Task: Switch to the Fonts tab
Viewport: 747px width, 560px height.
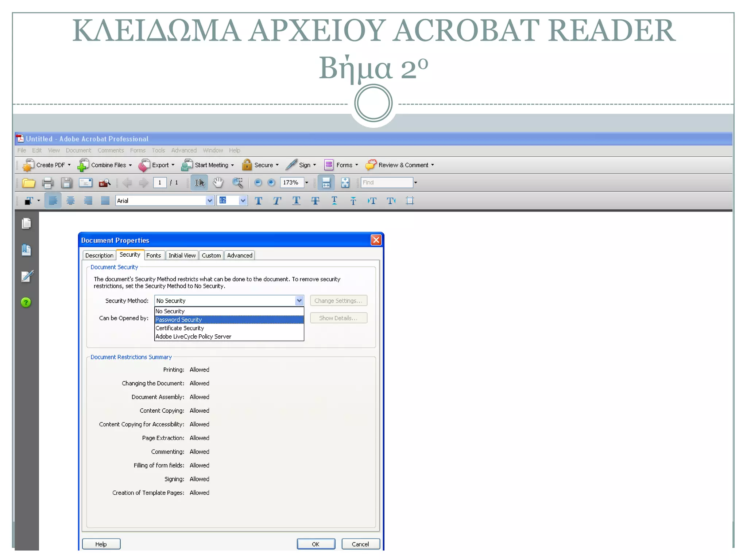Action: click(154, 256)
